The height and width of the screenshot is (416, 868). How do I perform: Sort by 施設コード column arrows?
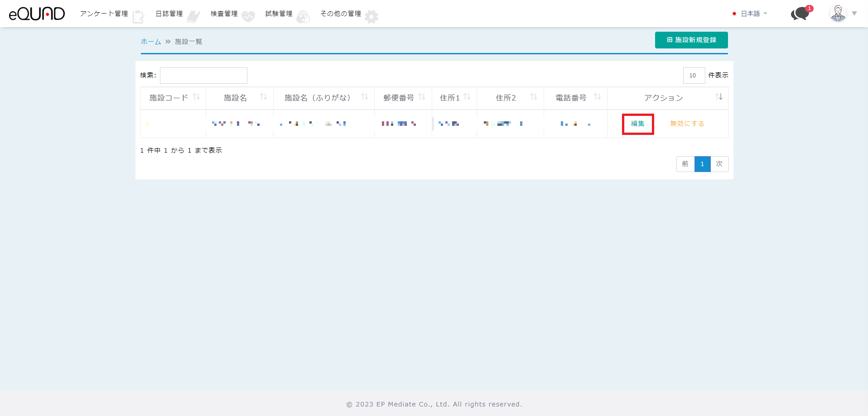(x=197, y=97)
